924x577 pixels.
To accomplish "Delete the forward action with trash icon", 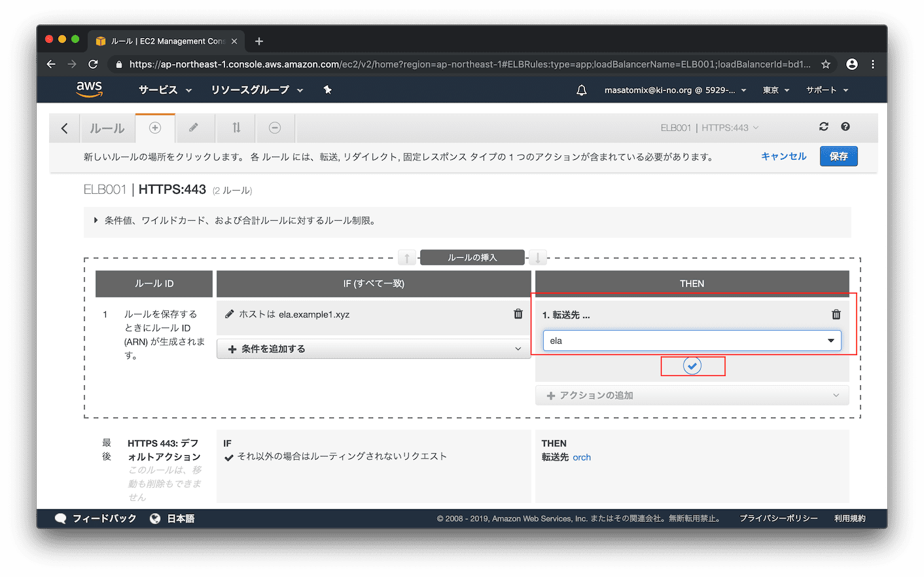I will 836,314.
